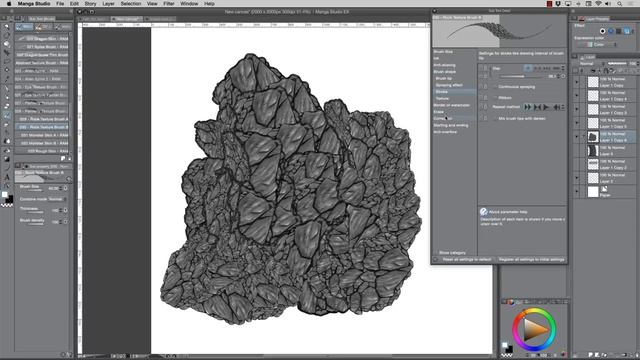The height and width of the screenshot is (360, 640).
Task: Select the Layer 1 Copy 2 thumbnail
Action: point(593,164)
